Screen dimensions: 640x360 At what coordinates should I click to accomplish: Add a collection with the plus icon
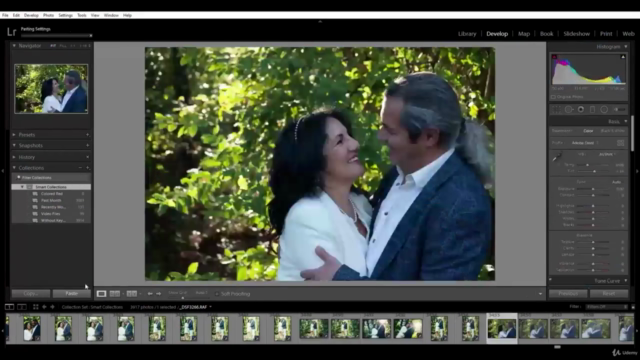tap(87, 168)
